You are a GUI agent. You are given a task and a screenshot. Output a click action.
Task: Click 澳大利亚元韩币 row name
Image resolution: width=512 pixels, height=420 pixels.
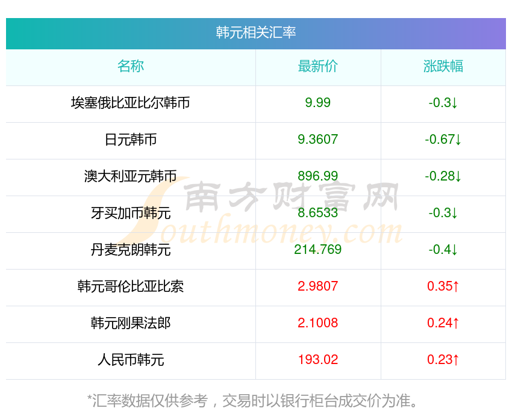pyautogui.click(x=131, y=176)
